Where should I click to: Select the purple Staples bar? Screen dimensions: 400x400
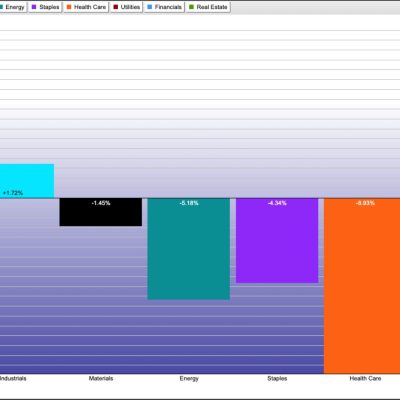click(277, 240)
